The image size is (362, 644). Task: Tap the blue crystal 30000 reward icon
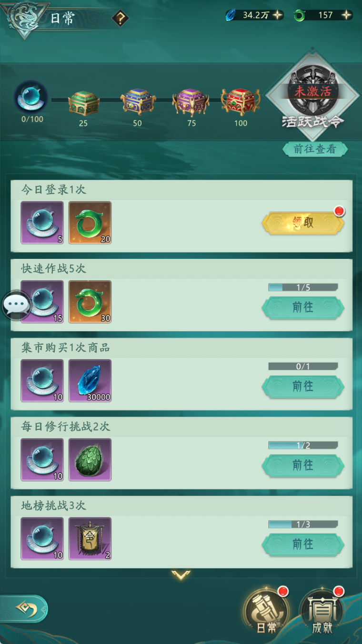[90, 381]
